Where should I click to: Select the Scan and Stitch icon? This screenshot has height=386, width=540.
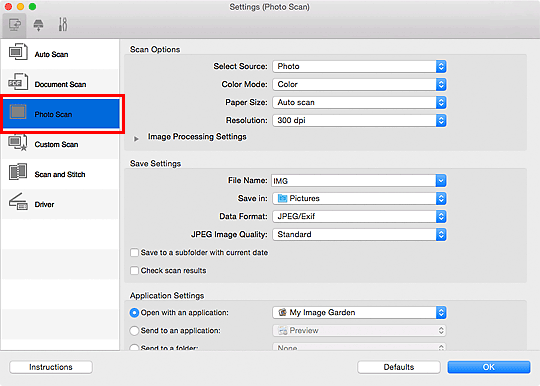(18, 172)
